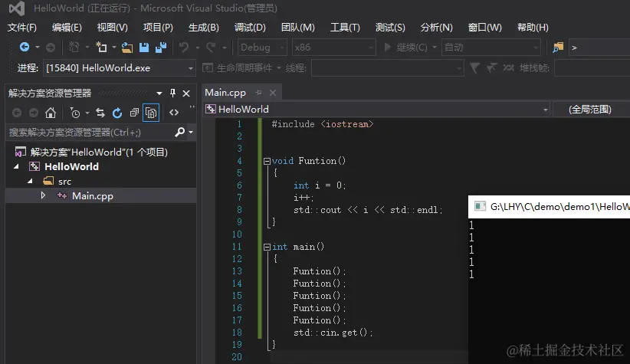Click the Solution Explorer search field
630x364 pixels.
click(x=90, y=132)
